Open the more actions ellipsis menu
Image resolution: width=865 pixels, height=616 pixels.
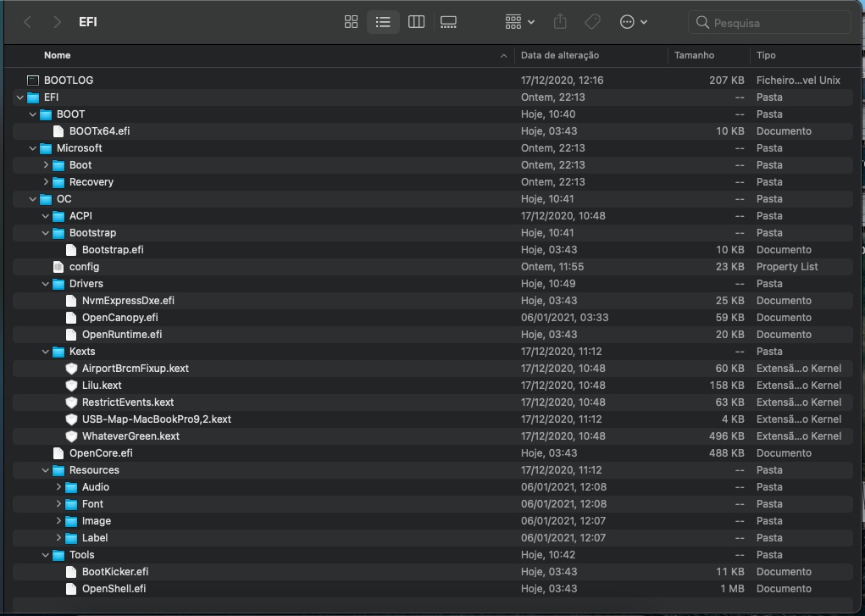point(634,22)
